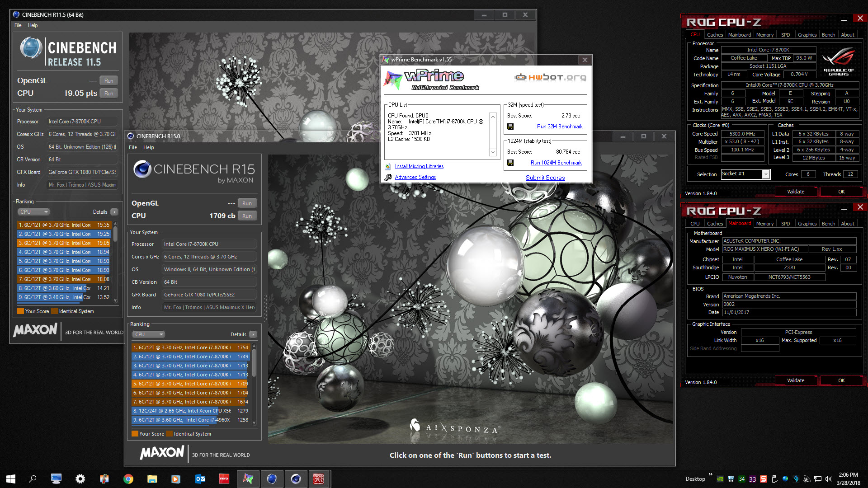The height and width of the screenshot is (488, 868).
Task: Open This PC monitor icon in taskbar
Action: [56, 479]
